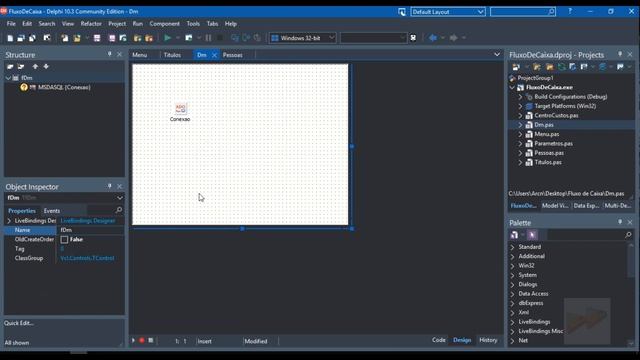This screenshot has width=640, height=360.
Task: Pin the Object Inspector panel
Action: [x=109, y=186]
